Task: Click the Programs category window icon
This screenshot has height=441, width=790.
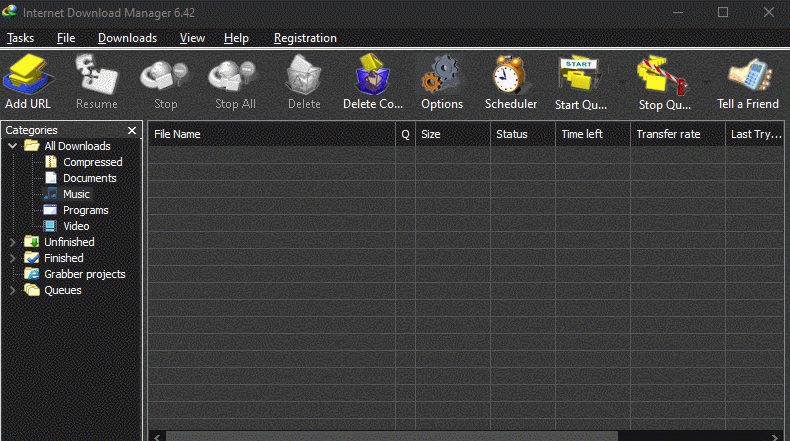Action: coord(50,210)
